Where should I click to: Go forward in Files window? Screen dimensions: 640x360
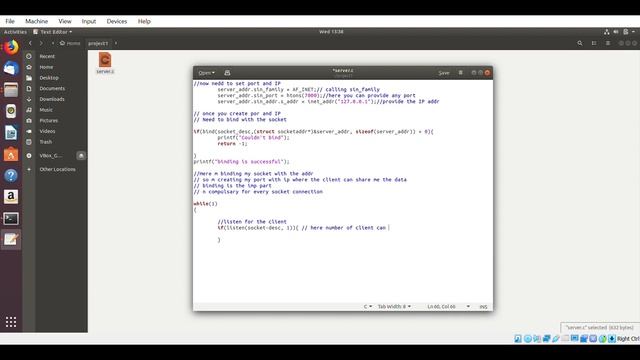pyautogui.click(x=41, y=43)
